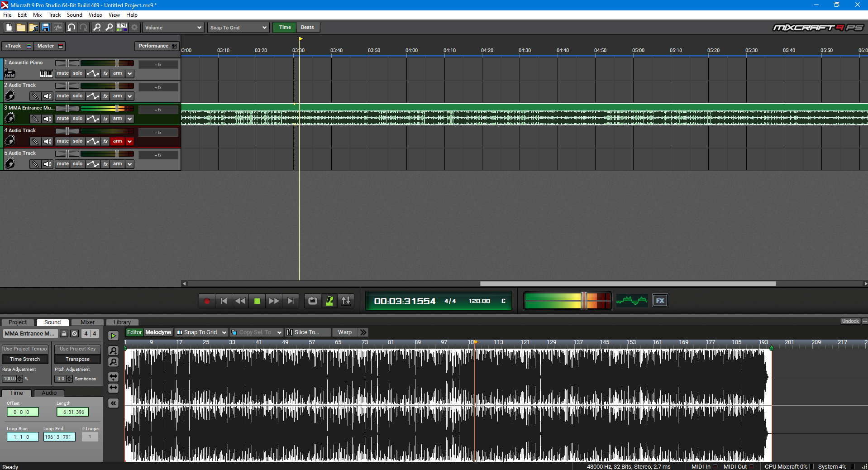
Task: Solo 2 Audio Track
Action: (78, 96)
